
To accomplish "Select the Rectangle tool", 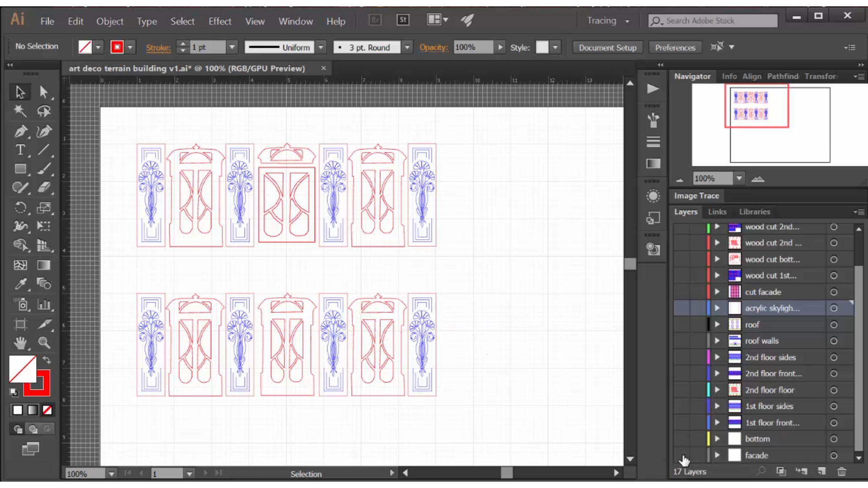I will point(20,169).
